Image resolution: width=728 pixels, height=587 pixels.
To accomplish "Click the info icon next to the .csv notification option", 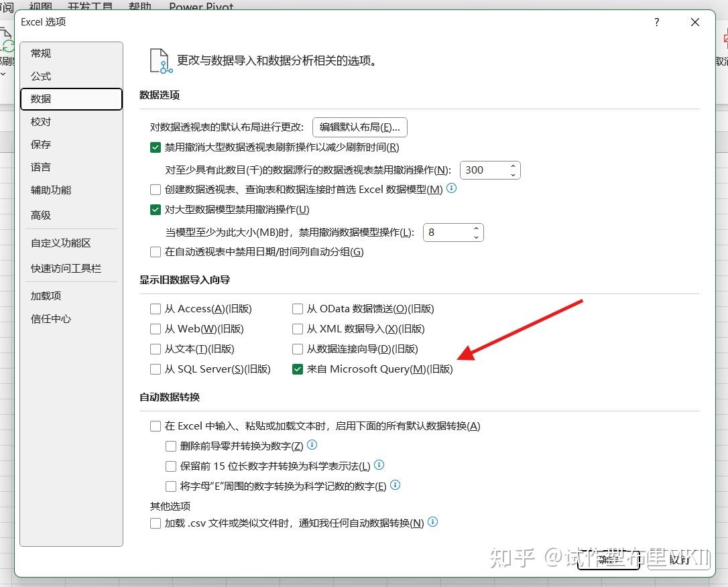I will (432, 523).
